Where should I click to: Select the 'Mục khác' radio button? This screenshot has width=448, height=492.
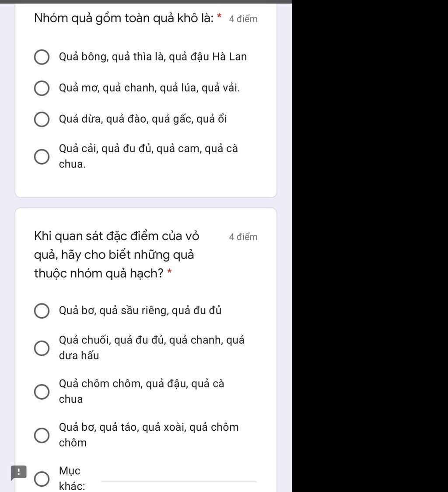click(42, 479)
